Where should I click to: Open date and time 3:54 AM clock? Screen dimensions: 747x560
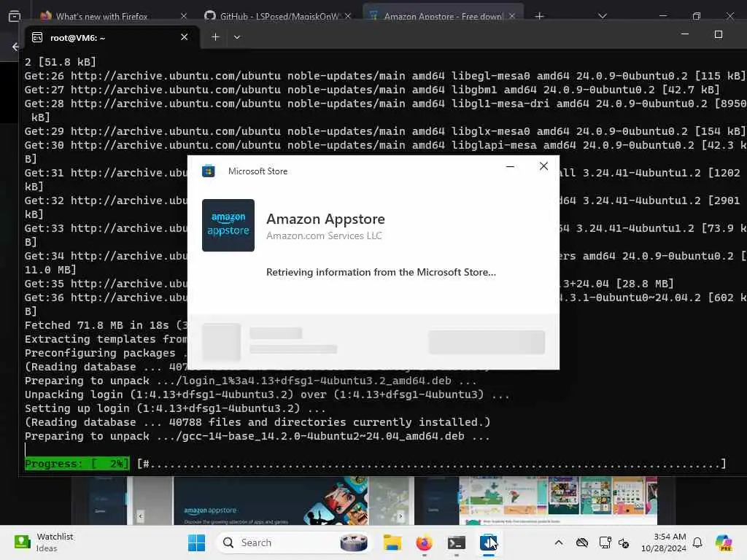(x=664, y=542)
